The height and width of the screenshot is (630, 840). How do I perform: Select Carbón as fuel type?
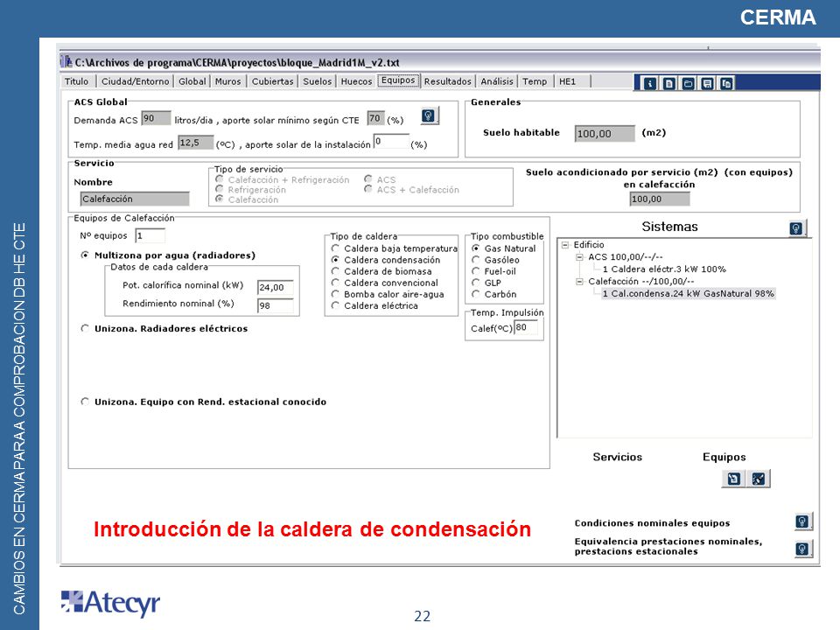pyautogui.click(x=476, y=294)
